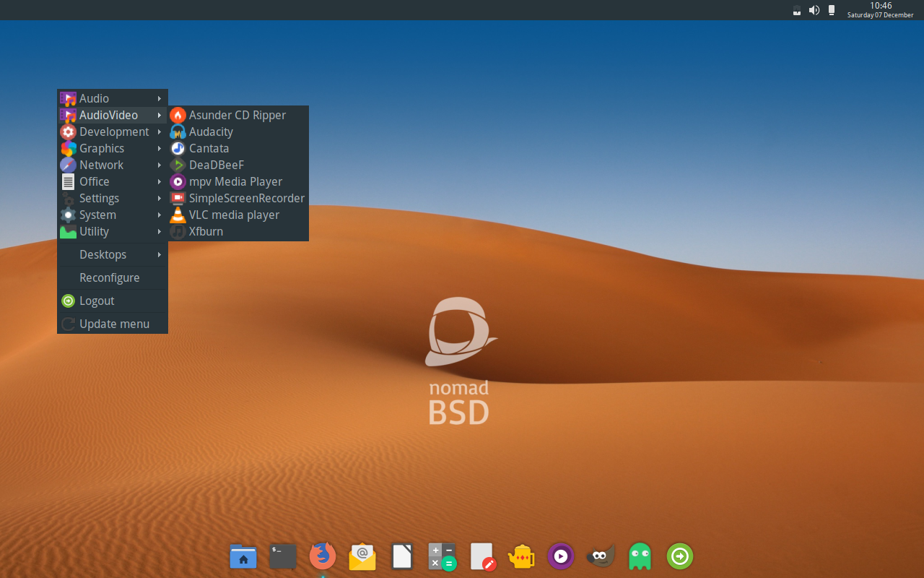Open the calculator from the dock
Viewport: 924px width, 578px height.
[442, 556]
